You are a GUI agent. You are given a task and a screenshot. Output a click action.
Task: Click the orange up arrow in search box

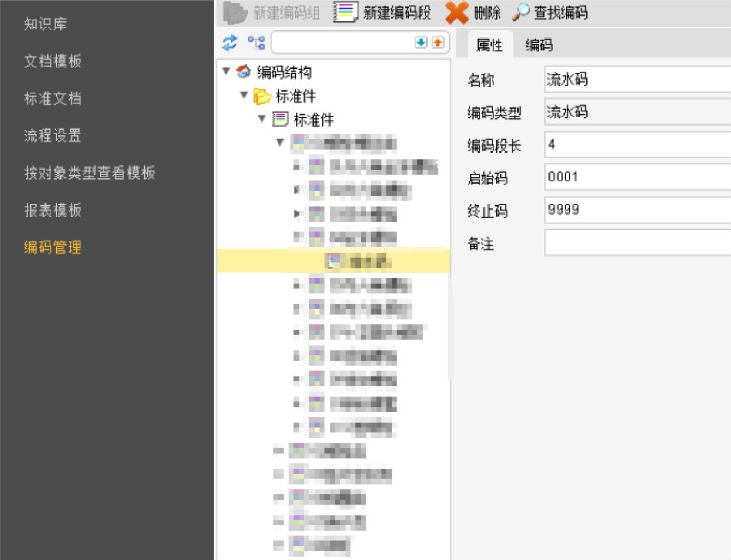437,43
